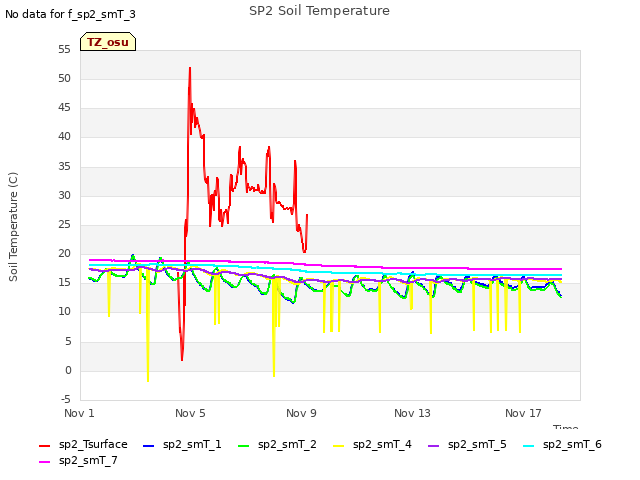Click the 25 y-axis tick label
Image resolution: width=640 pixels, height=480 pixels.
64,224
